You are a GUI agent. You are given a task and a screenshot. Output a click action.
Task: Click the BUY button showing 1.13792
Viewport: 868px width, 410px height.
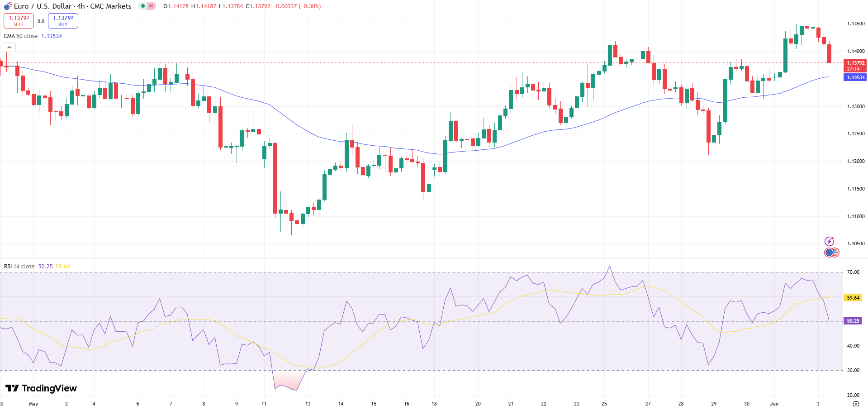(x=63, y=20)
